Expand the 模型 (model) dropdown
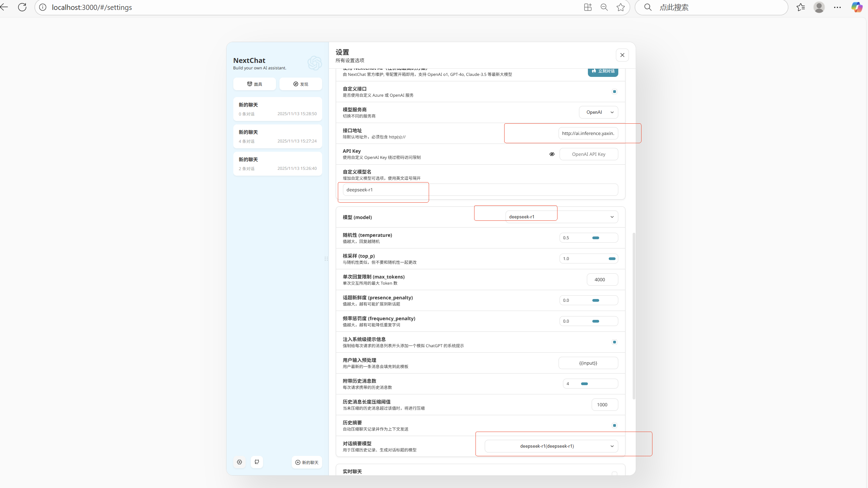 pos(562,217)
